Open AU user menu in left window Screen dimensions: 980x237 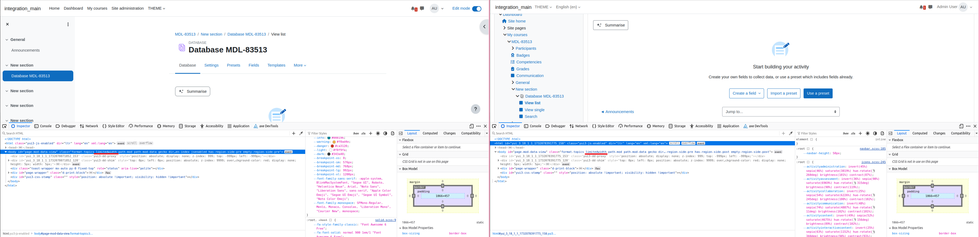click(x=437, y=8)
